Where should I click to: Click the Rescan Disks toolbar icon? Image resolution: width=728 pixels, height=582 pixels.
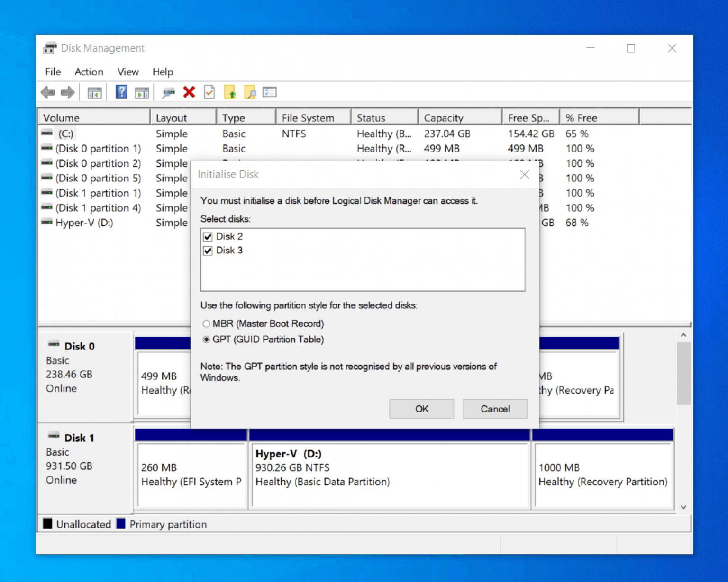(168, 92)
